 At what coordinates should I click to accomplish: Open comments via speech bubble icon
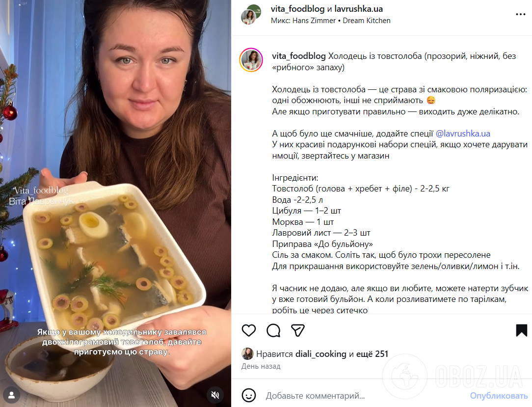pyautogui.click(x=273, y=330)
